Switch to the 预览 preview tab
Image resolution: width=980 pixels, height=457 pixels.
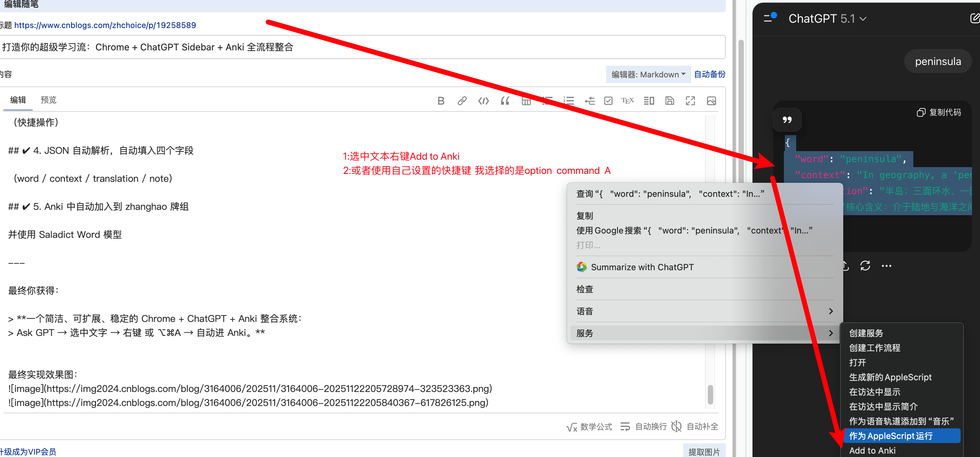pos(48,100)
